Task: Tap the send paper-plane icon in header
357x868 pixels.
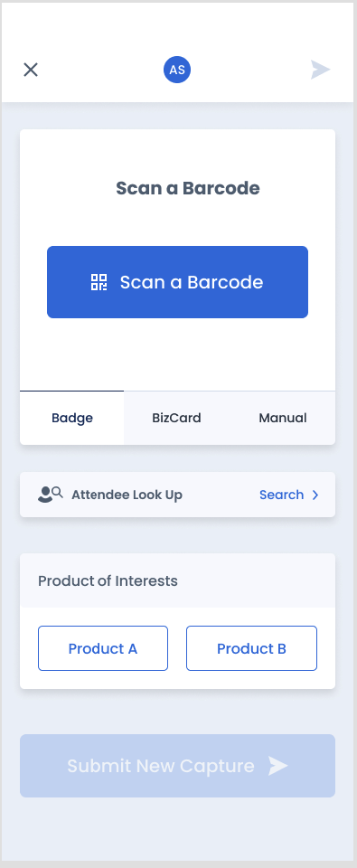Action: (321, 70)
